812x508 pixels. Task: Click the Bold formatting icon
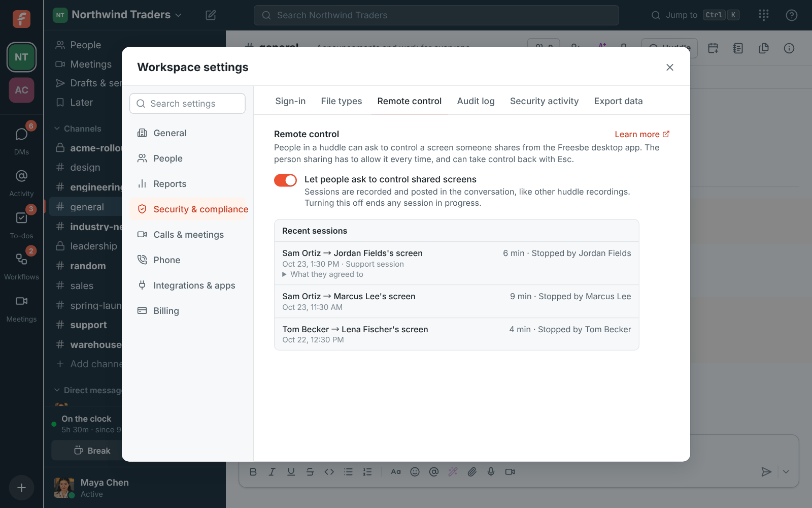(253, 472)
